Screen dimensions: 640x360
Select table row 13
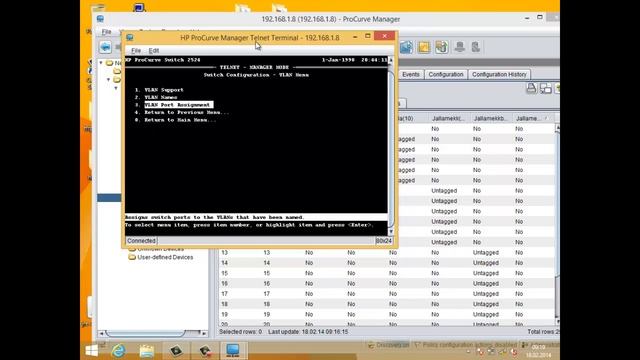coord(387,253)
